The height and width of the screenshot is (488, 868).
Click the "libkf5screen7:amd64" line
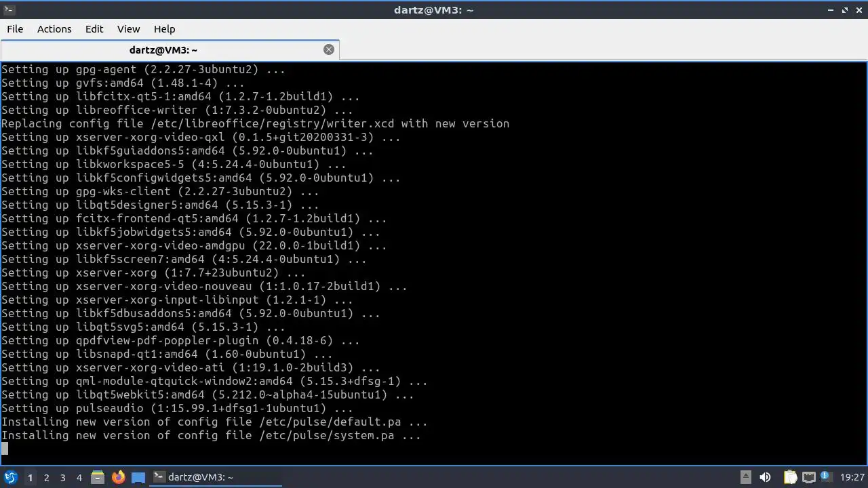(184, 259)
